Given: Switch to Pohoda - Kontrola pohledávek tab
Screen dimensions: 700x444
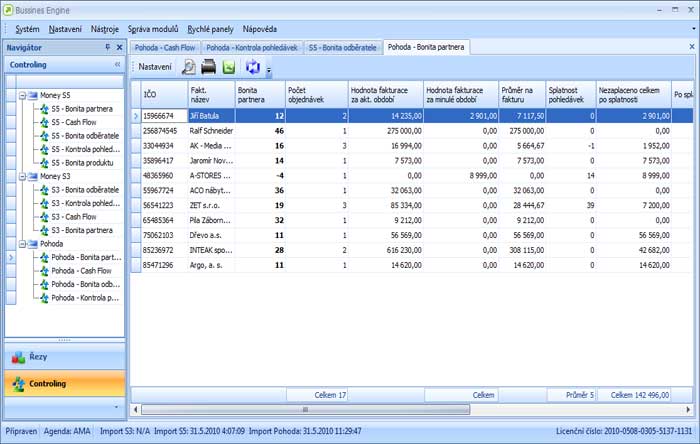Looking at the screenshot, I should click(x=251, y=47).
